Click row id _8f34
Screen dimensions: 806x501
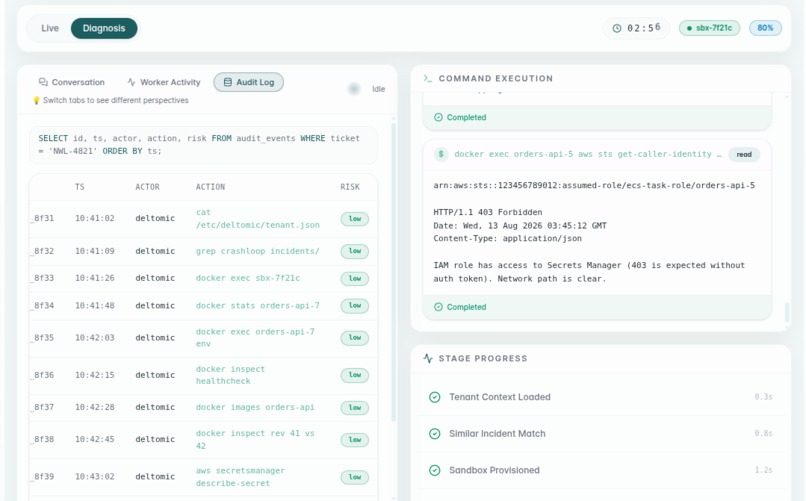pos(43,306)
